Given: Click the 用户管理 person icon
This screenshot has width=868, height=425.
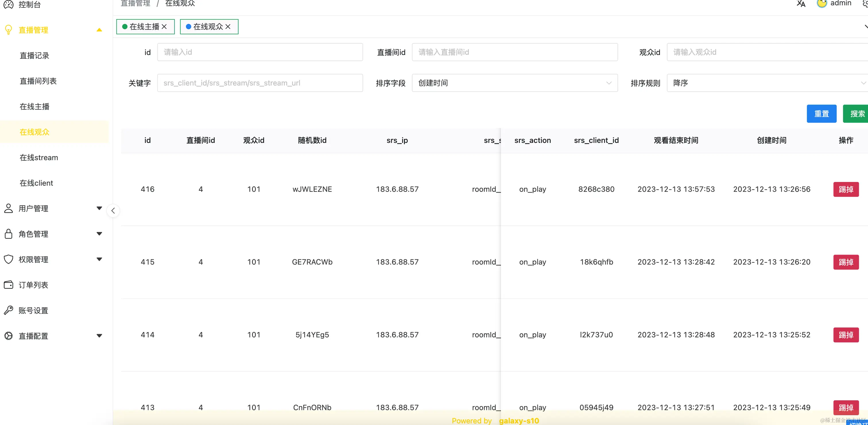Looking at the screenshot, I should point(8,208).
